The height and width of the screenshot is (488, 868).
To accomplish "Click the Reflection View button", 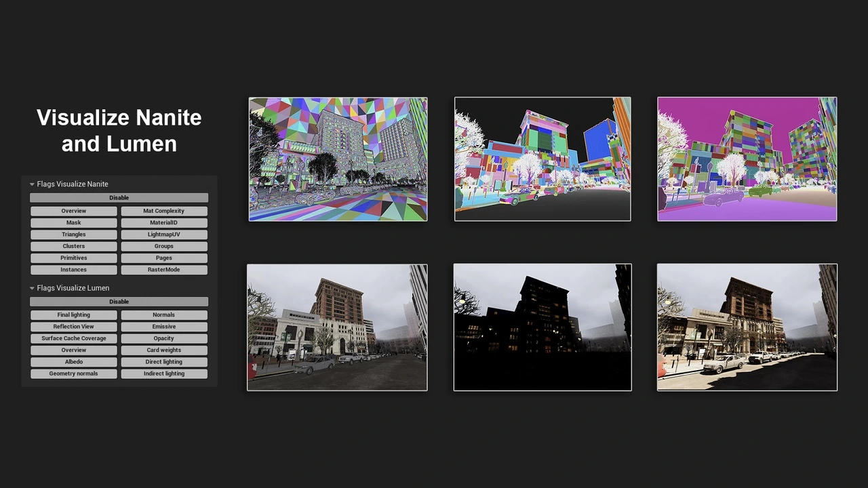I will point(73,327).
